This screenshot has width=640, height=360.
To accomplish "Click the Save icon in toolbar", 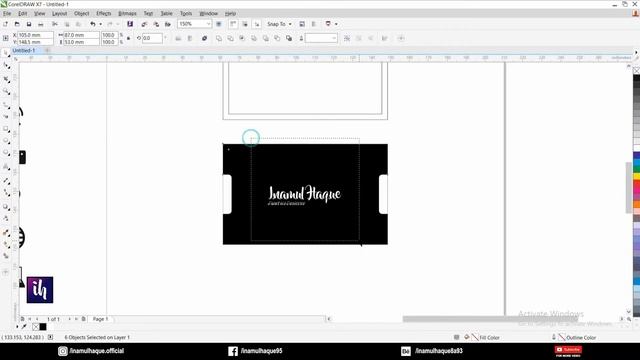I will tap(29, 24).
